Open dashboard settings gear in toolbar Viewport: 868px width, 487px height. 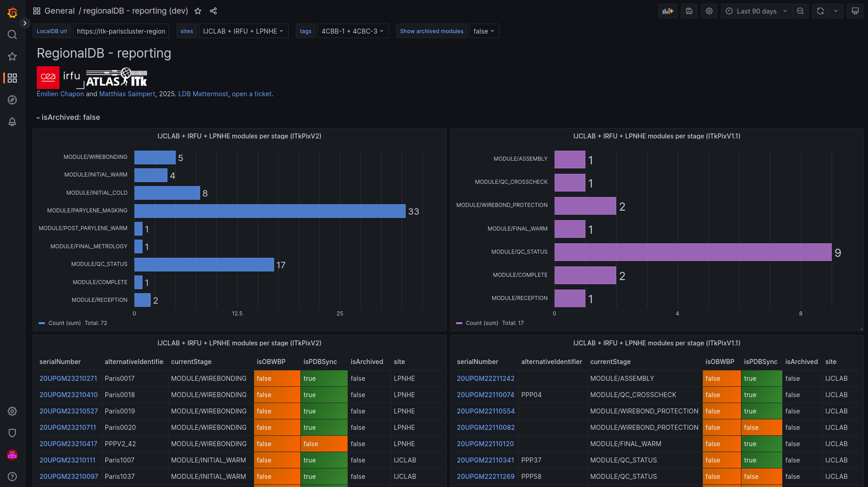[x=709, y=11]
